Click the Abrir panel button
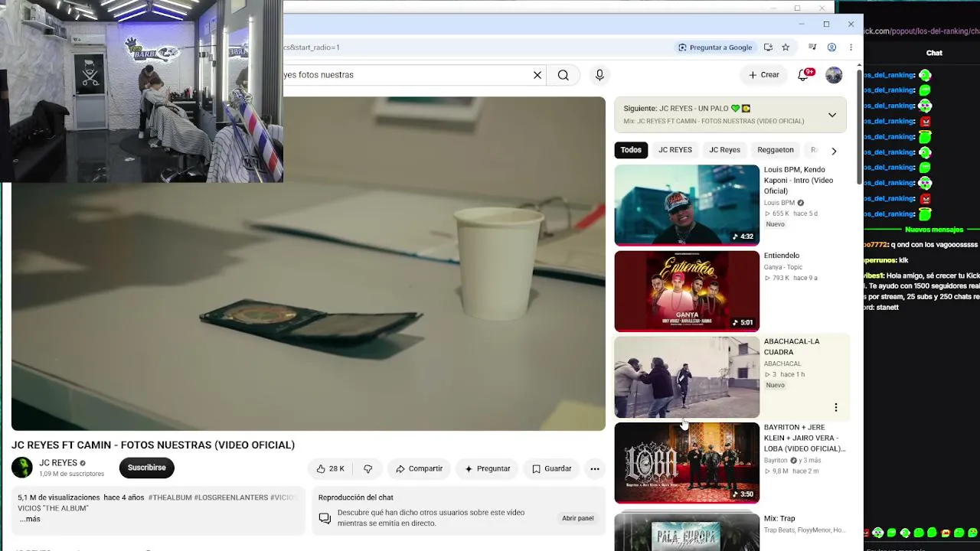The image size is (980, 551). [578, 518]
